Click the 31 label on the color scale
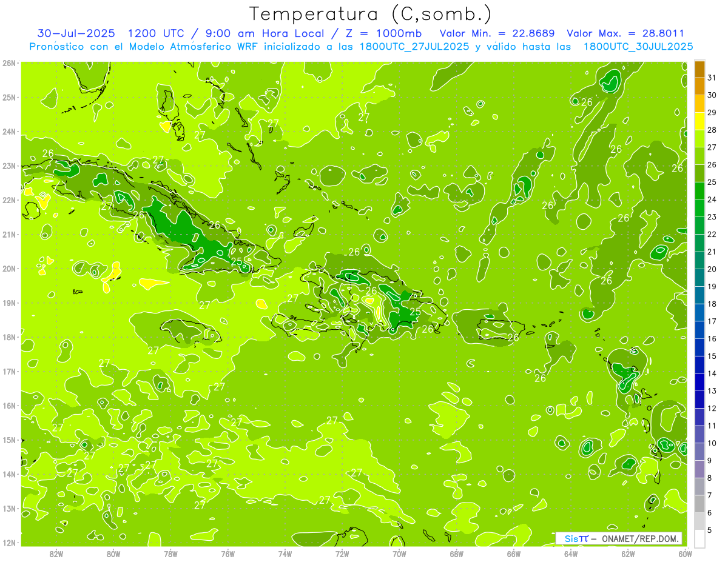The width and height of the screenshot is (728, 562). 712,78
